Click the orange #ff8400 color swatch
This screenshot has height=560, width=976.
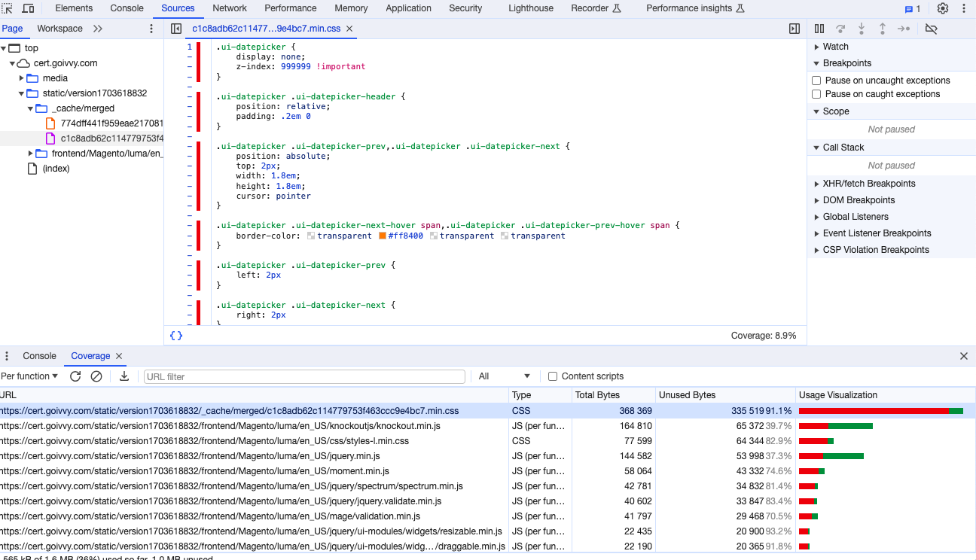coord(383,236)
